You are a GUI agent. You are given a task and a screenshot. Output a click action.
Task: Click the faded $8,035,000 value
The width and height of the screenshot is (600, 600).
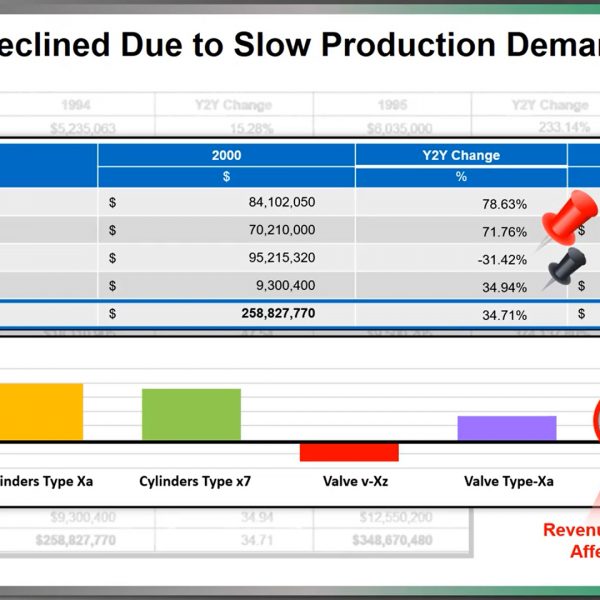399,129
